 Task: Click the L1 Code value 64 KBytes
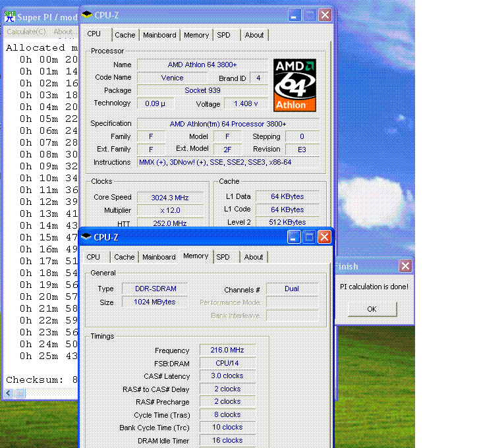[x=287, y=210]
